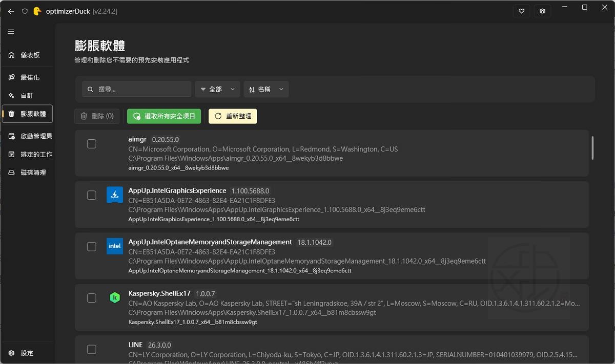615x364 pixels.
Task: Click the rocket icon beside 最佳化
Action: tap(11, 77)
